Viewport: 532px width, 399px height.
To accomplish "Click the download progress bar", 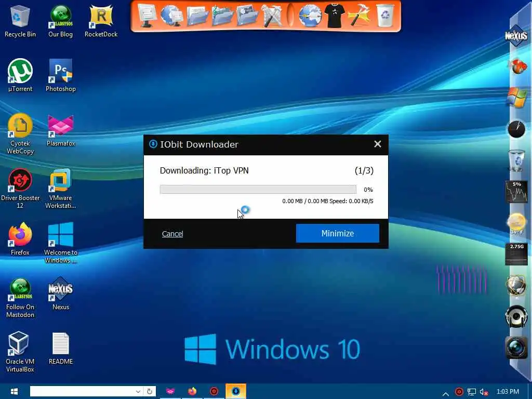I will click(x=258, y=189).
